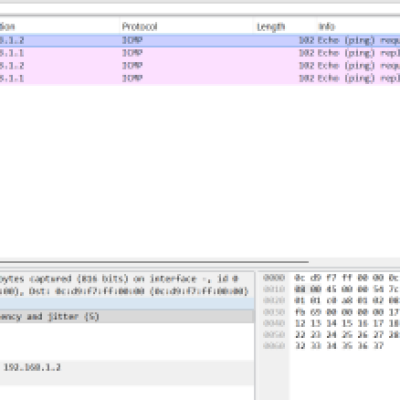Select the Ethernet line with Dst 0c:d9:f7:ff:00:00

127,291
